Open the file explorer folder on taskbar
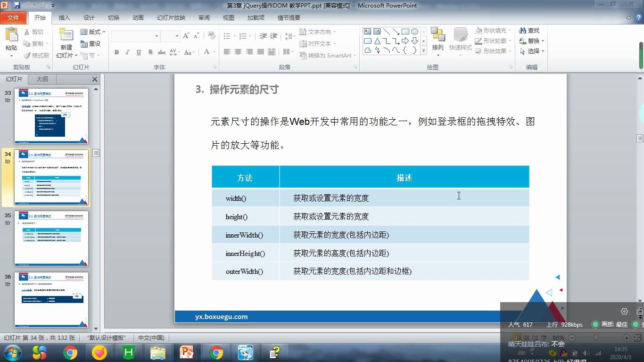 click(x=158, y=352)
